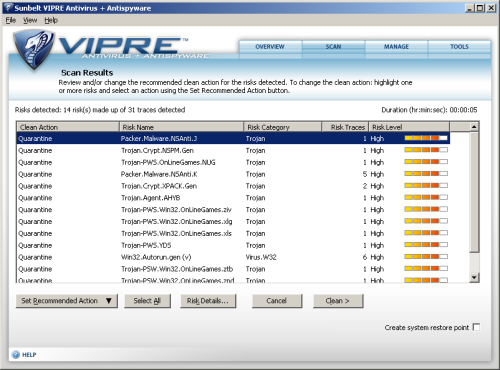Select the Trojan-PWS.Win32.OnLineGames.ziv row
500x370 pixels.
pos(233,210)
